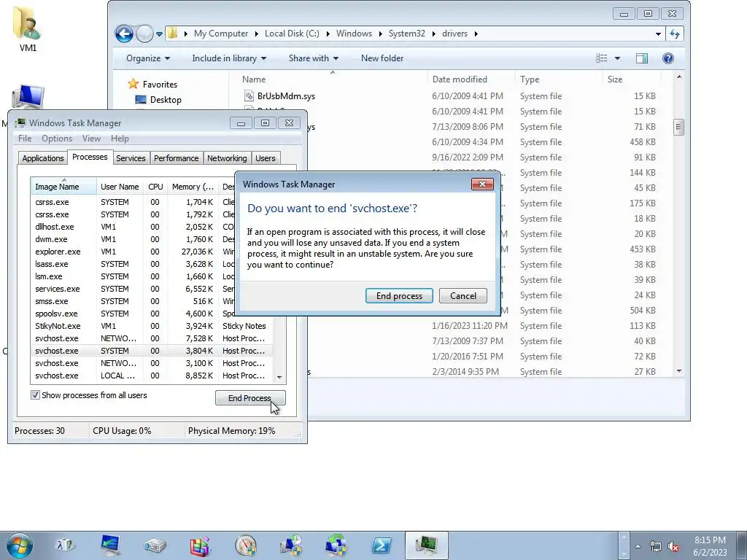Open Task Manager File menu
747x560 pixels.
tap(25, 139)
